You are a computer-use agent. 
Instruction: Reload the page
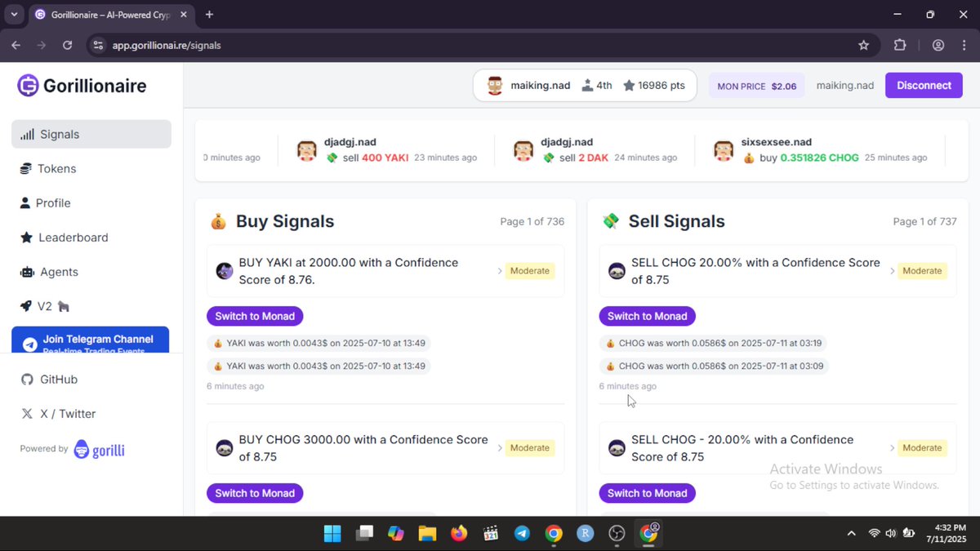click(x=67, y=46)
